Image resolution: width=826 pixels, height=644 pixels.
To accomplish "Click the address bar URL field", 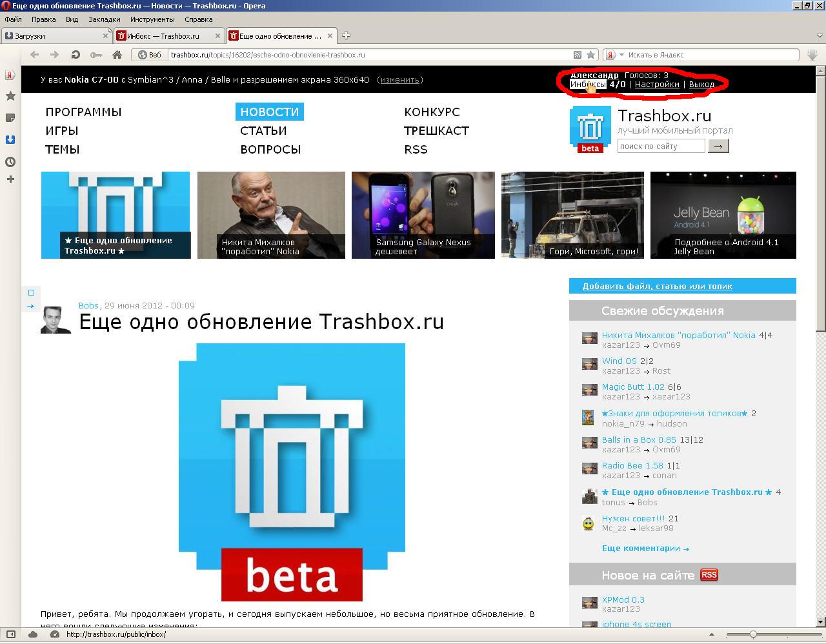I will (370, 55).
